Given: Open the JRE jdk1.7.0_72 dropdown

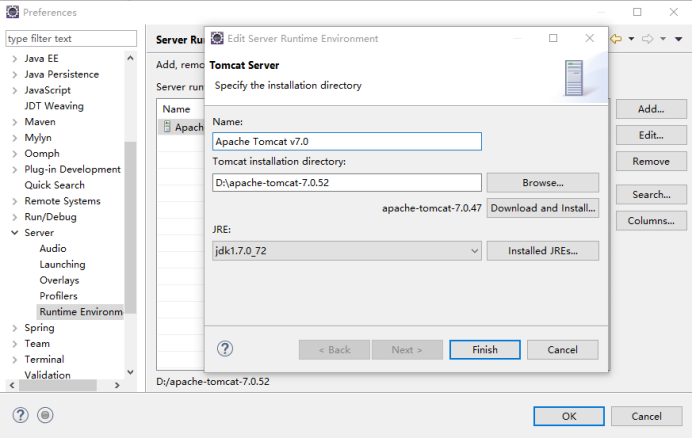Looking at the screenshot, I should [474, 251].
